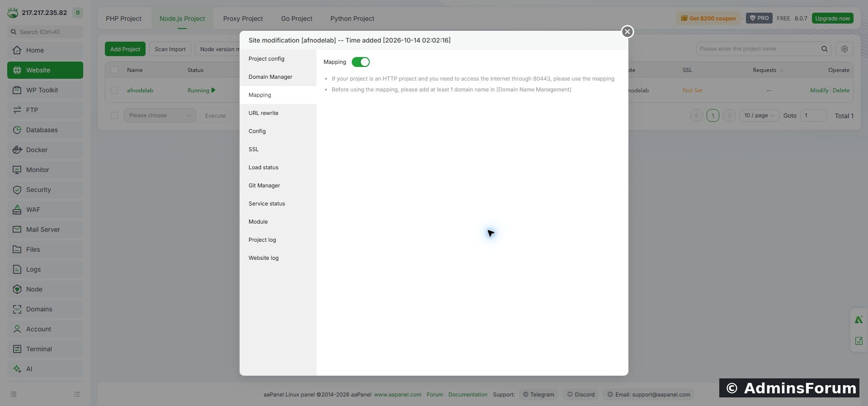This screenshot has height=406, width=868.
Task: Open the AI sparkle icon
Action: click(x=17, y=369)
